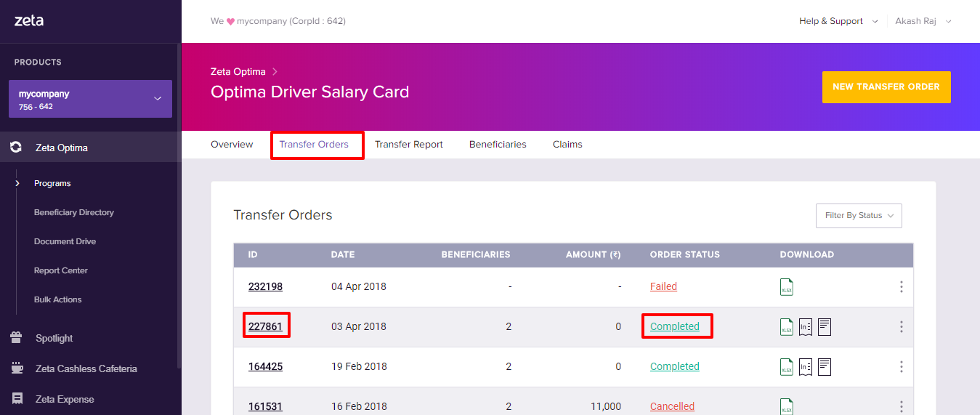The height and width of the screenshot is (415, 980).
Task: Open Bulk Actions in sidebar
Action: pyautogui.click(x=58, y=299)
